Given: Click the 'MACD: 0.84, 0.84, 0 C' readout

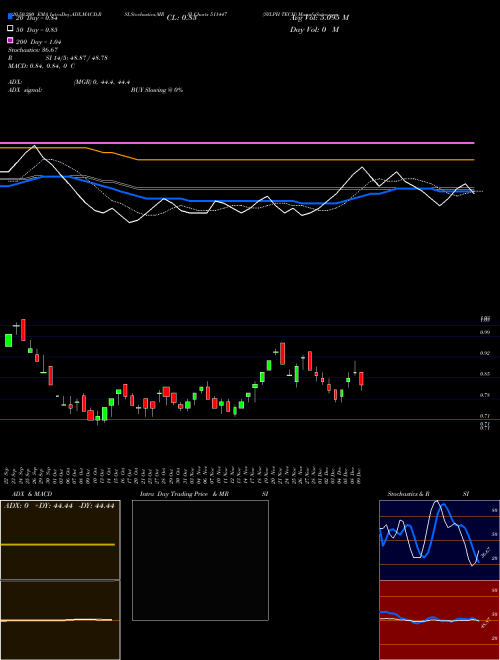Looking at the screenshot, I should click(x=42, y=66).
